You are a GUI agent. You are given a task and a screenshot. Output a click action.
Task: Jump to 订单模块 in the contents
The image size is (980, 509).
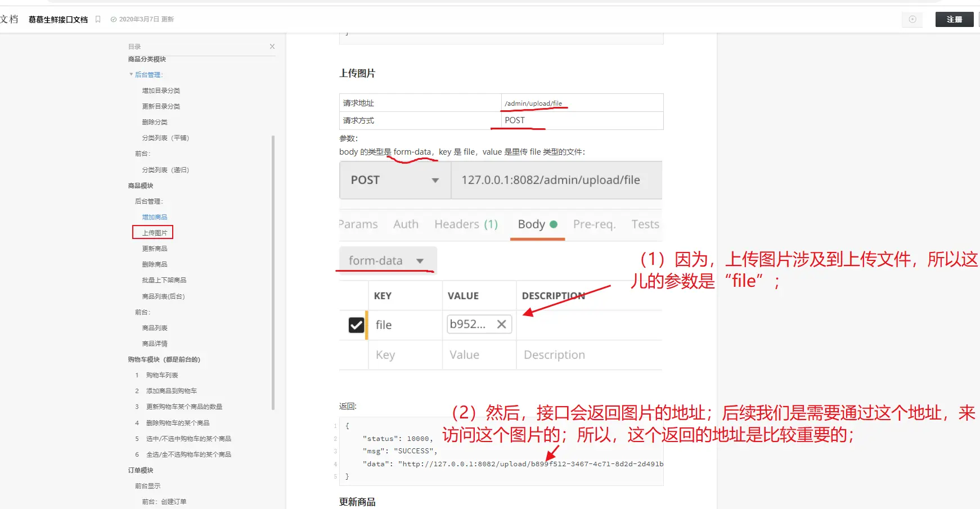(x=141, y=470)
